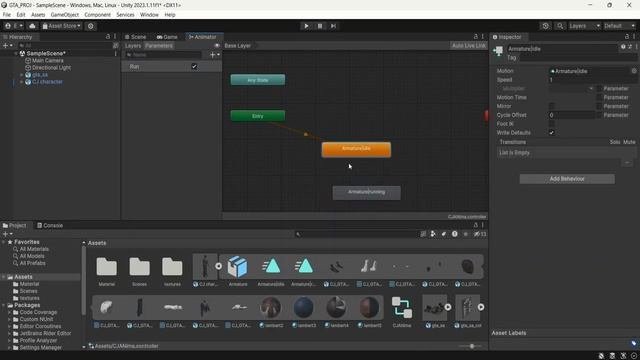Image resolution: width=640 pixels, height=360 pixels.
Task: Expand the CJ character asset sub-assets arrow
Action: pyautogui.click(x=218, y=267)
